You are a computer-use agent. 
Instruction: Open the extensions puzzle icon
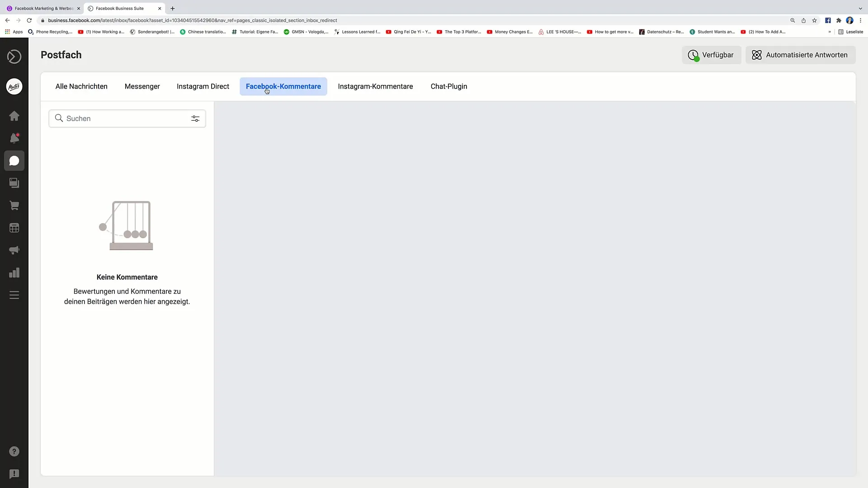click(x=839, y=20)
